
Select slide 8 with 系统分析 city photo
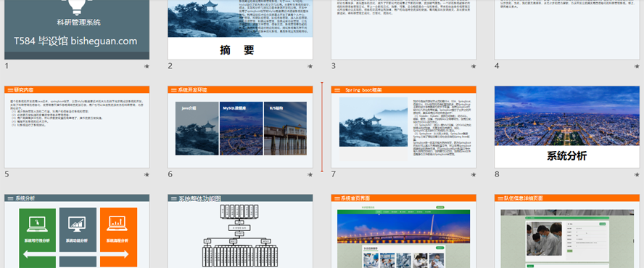(x=567, y=127)
